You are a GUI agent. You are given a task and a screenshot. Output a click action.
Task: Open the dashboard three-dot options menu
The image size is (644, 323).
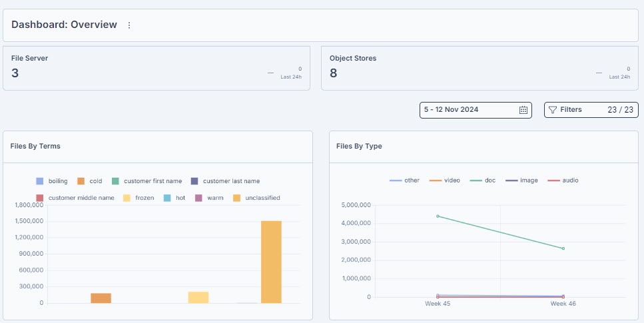click(x=129, y=25)
